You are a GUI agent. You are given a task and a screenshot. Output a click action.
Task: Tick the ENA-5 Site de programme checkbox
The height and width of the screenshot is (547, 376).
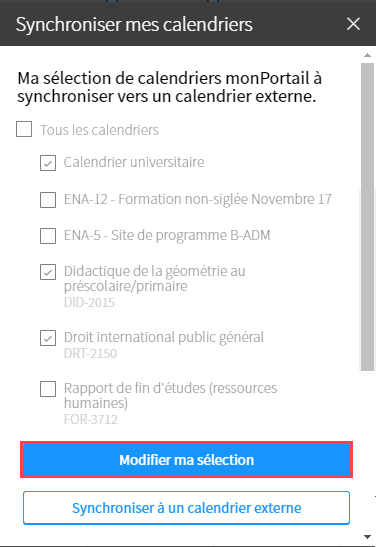tap(48, 236)
